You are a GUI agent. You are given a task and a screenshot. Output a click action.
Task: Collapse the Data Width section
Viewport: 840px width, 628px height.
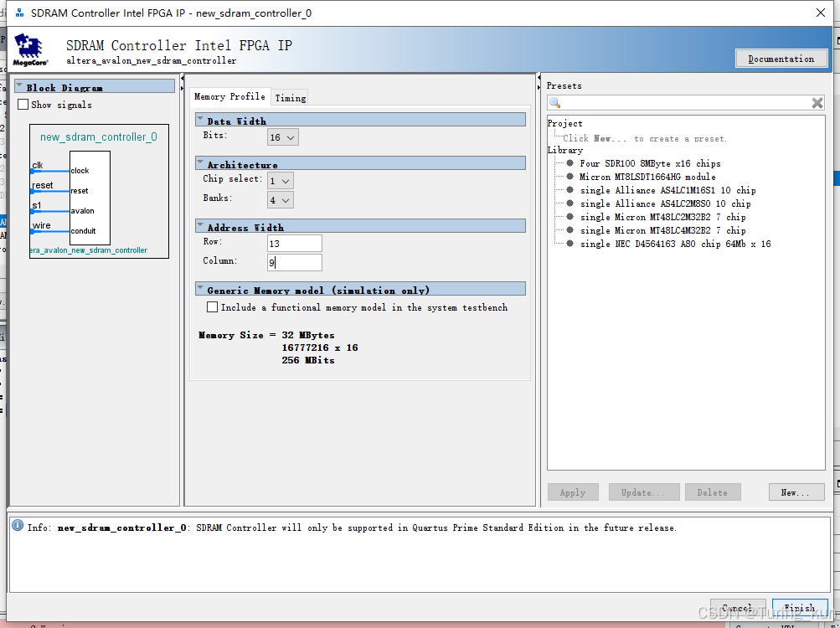coord(200,119)
